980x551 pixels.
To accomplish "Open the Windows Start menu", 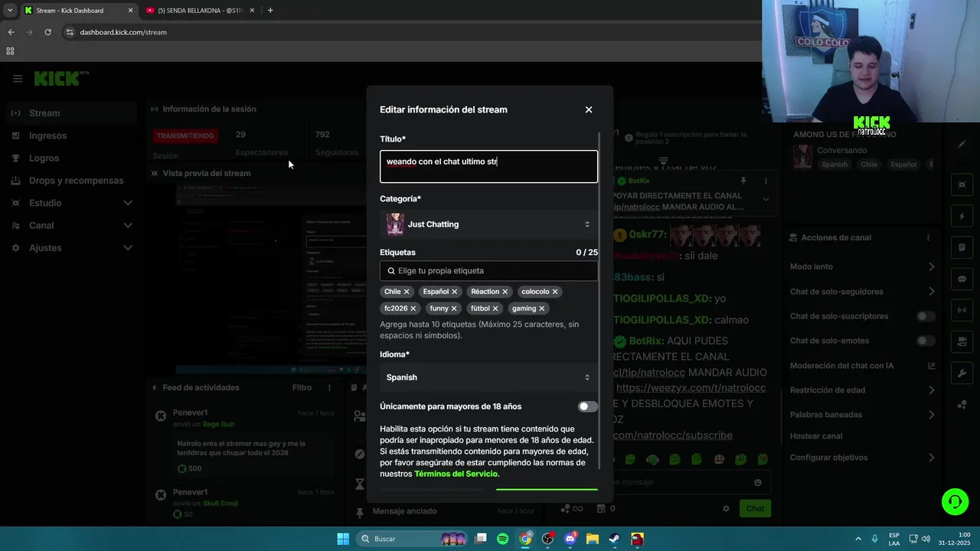I will click(x=343, y=539).
